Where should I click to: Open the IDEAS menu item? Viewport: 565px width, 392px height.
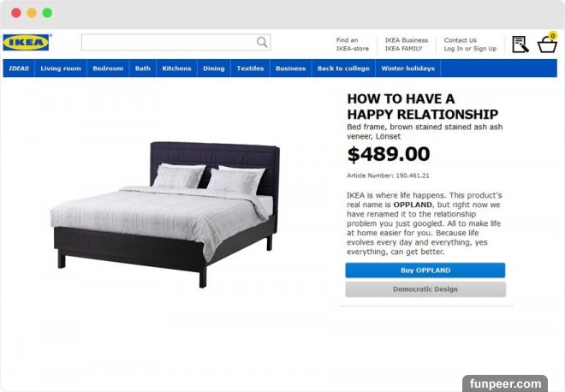click(19, 68)
